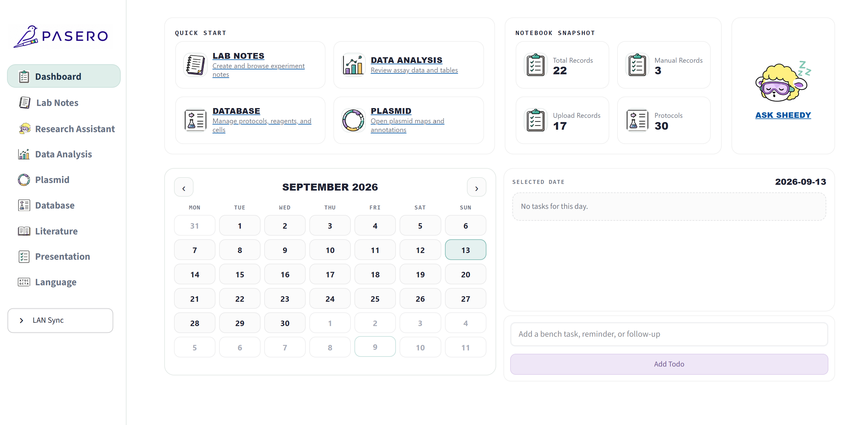Viewport: 868px width, 425px height.
Task: Click the Plasmid ring sidebar icon
Action: pos(24,180)
